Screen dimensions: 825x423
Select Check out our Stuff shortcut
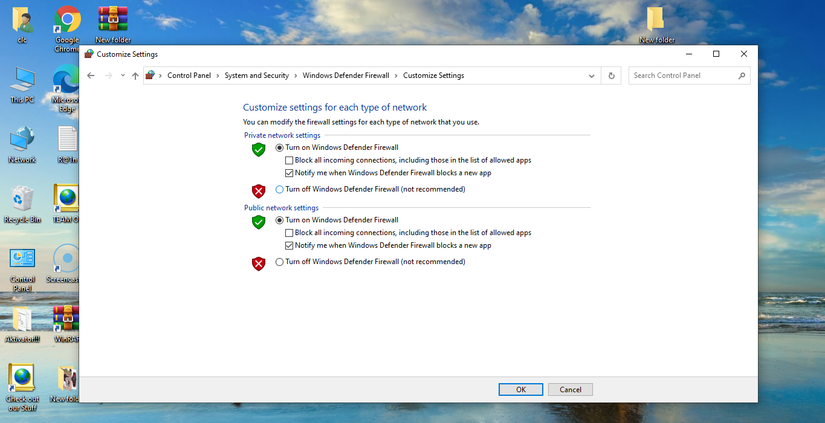pos(22,388)
